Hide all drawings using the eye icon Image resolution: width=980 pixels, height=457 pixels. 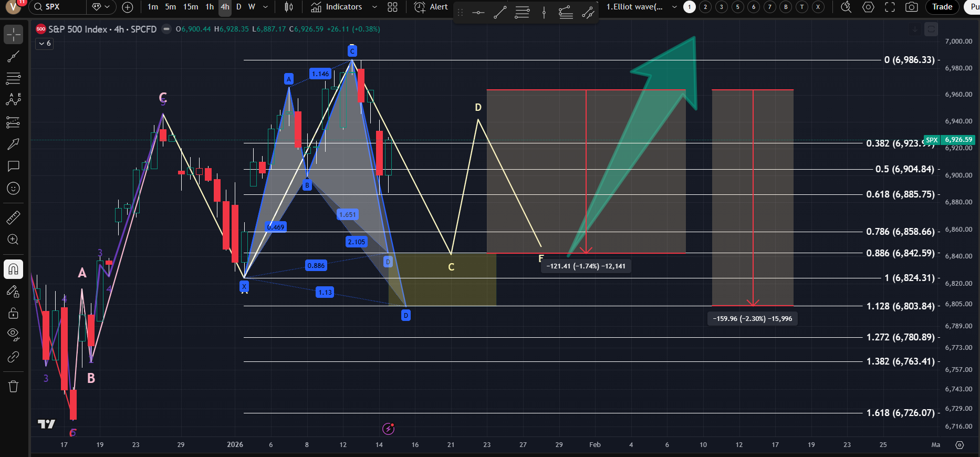click(x=13, y=334)
